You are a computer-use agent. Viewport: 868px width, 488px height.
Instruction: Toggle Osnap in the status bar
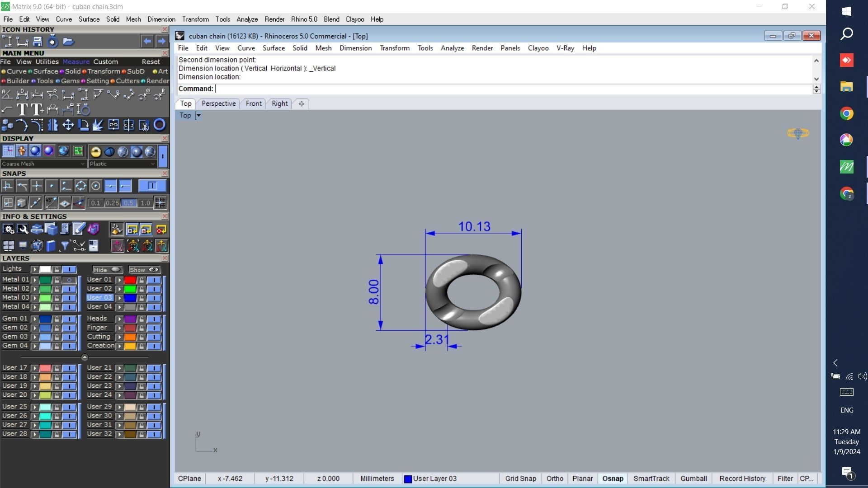click(x=613, y=479)
